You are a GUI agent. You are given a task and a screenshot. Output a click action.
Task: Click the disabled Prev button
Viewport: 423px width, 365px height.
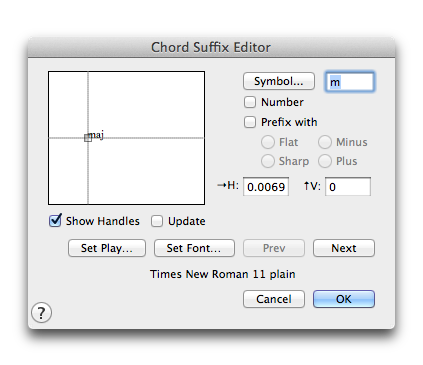pos(274,248)
